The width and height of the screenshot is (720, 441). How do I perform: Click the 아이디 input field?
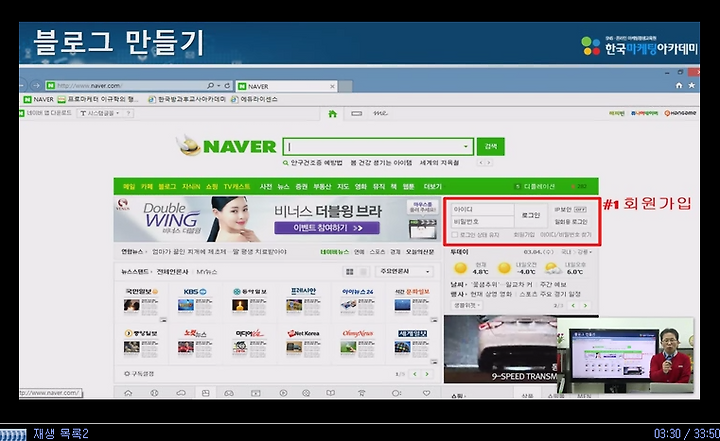coord(482,209)
